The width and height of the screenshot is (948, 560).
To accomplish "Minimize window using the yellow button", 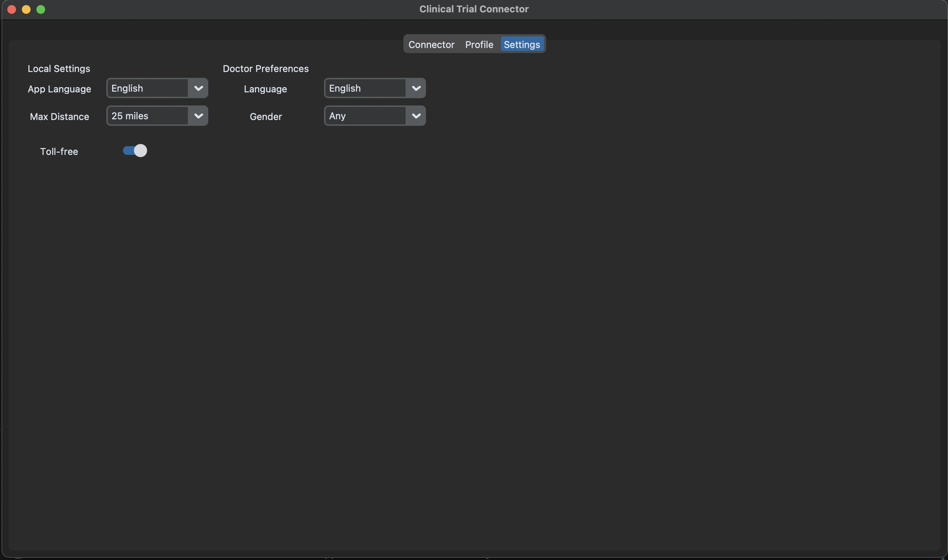I will click(26, 9).
